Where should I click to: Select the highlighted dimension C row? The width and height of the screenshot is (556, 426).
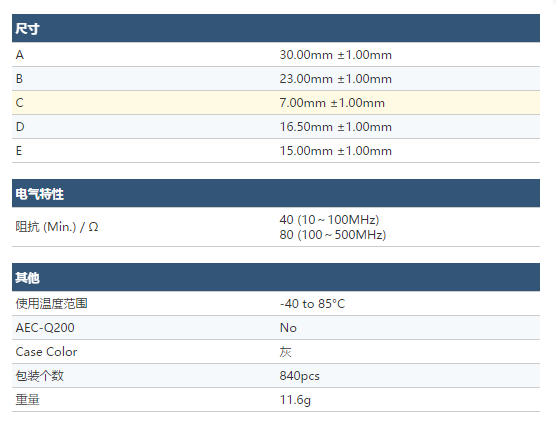point(276,103)
